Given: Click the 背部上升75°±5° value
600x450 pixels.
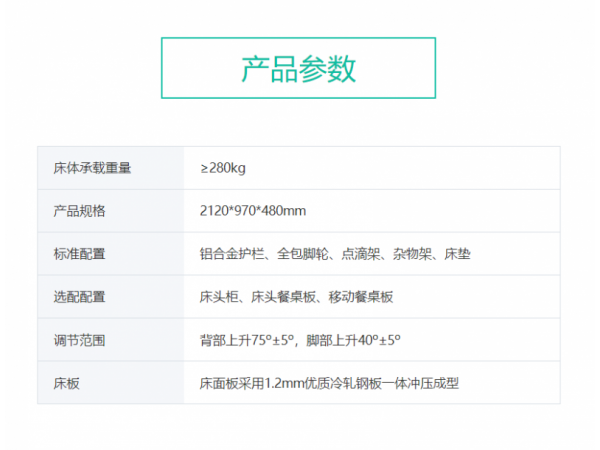Looking at the screenshot, I should [x=244, y=340].
